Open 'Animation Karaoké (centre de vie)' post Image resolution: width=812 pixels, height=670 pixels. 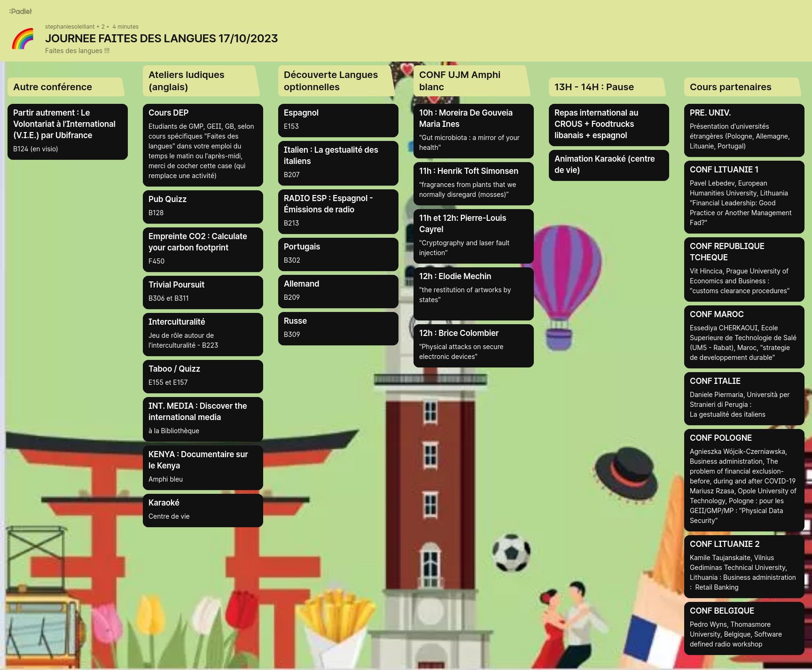(x=609, y=165)
